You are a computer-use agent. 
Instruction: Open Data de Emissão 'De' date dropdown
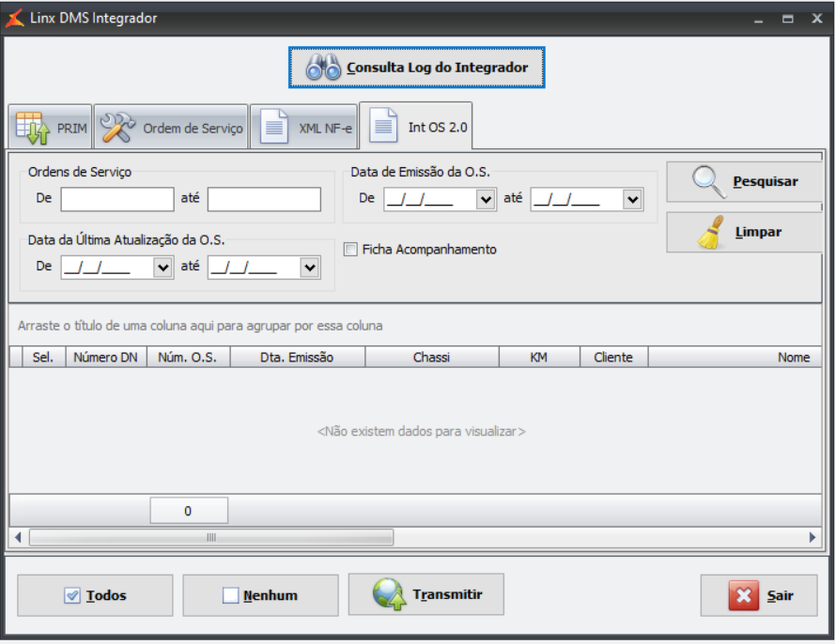click(486, 200)
